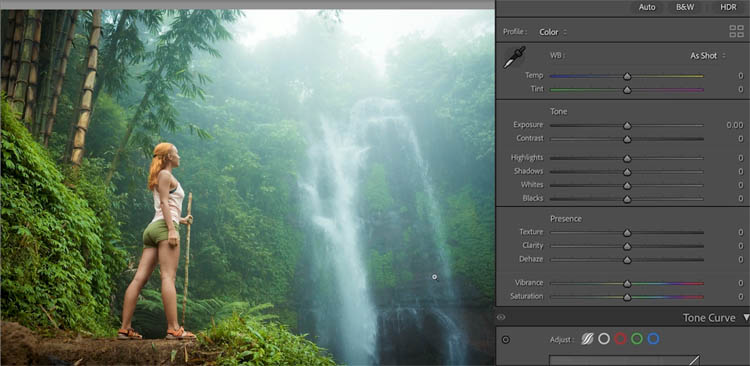This screenshot has height=366, width=750.
Task: Click the Clarity slider handle
Action: click(x=627, y=247)
